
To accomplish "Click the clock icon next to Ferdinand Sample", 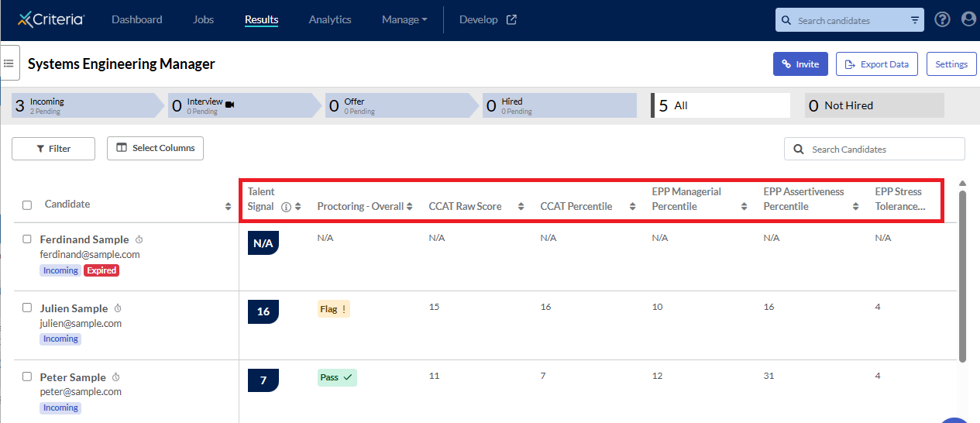I will coord(139,239).
